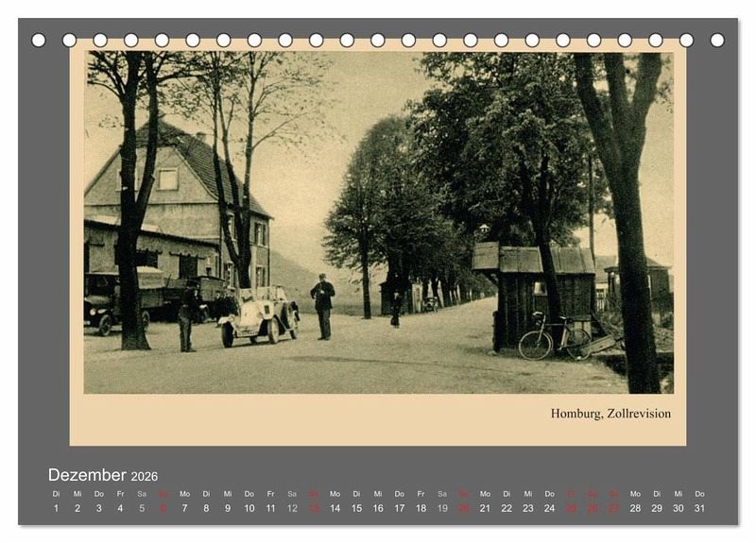Click the vintage open-top car in photo
The width and height of the screenshot is (756, 543).
[x=258, y=316]
